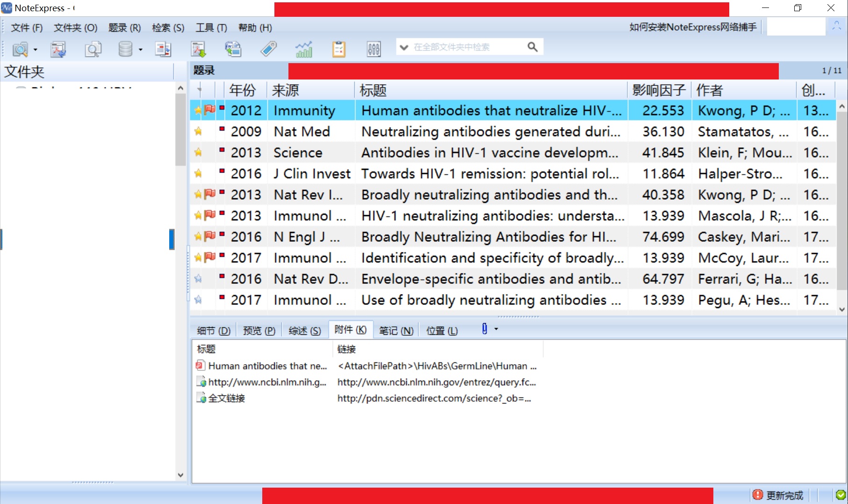Image resolution: width=848 pixels, height=504 pixels.
Task: Switch to the 细节 (D) tab
Action: (214, 331)
